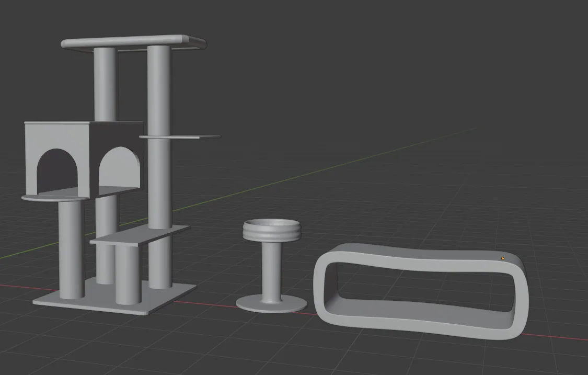Select the front-left support pole under the ledge

[71, 249]
